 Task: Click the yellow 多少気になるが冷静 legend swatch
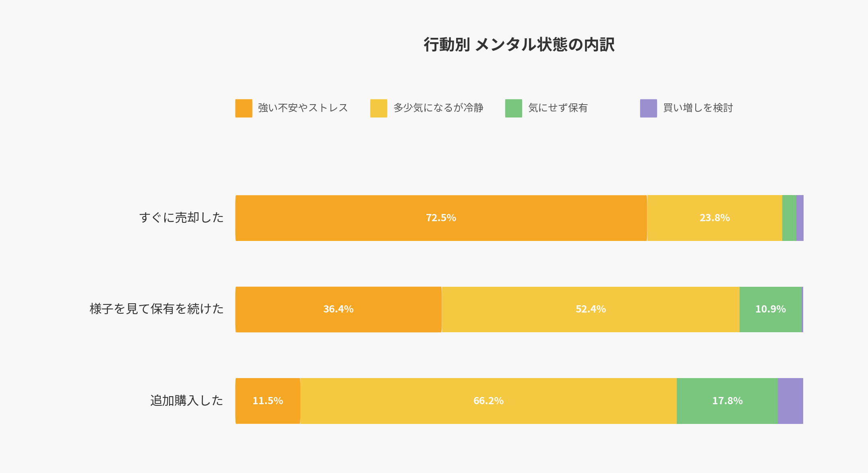(x=378, y=108)
